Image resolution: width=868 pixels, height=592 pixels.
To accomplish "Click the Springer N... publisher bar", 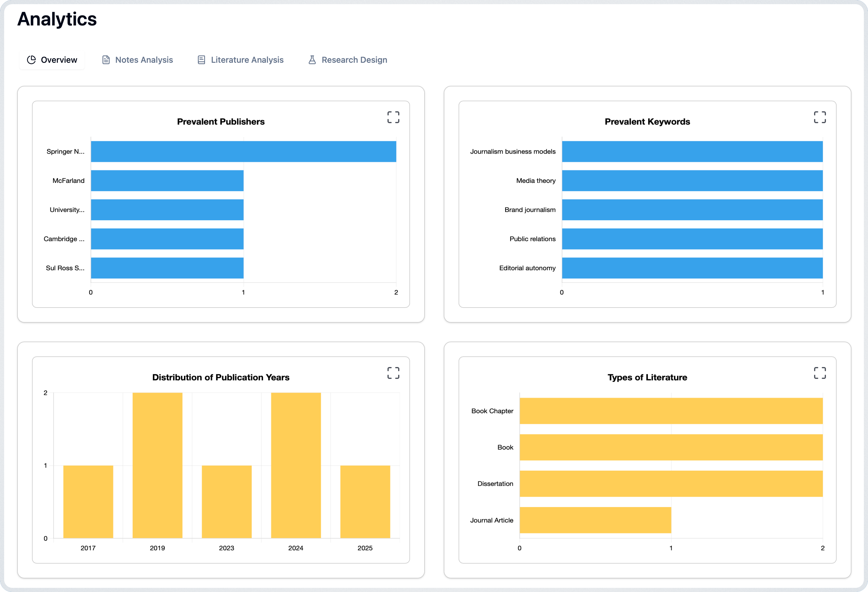I will click(x=243, y=152).
